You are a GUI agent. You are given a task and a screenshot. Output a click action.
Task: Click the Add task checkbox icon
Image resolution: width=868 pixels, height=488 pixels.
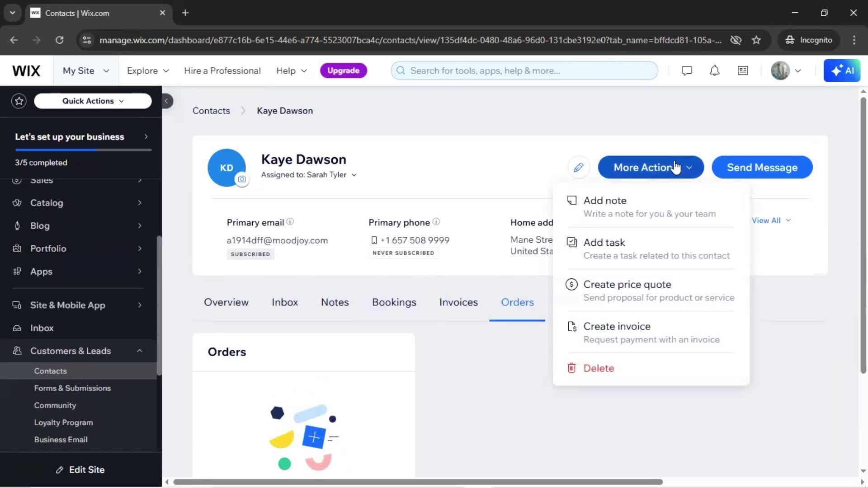click(572, 242)
